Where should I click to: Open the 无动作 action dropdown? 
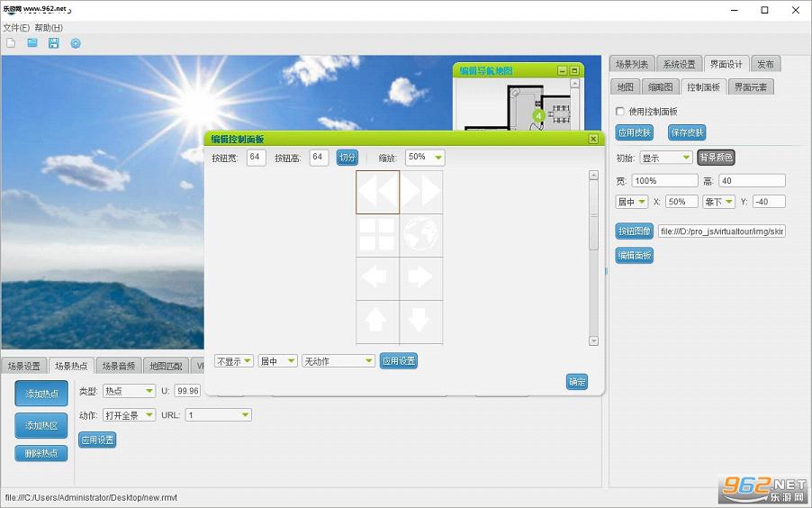(338, 361)
